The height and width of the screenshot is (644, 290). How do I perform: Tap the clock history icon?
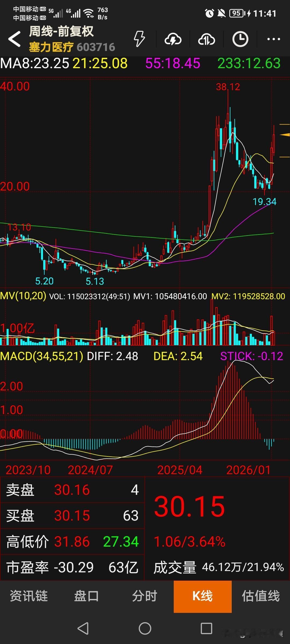(x=240, y=39)
